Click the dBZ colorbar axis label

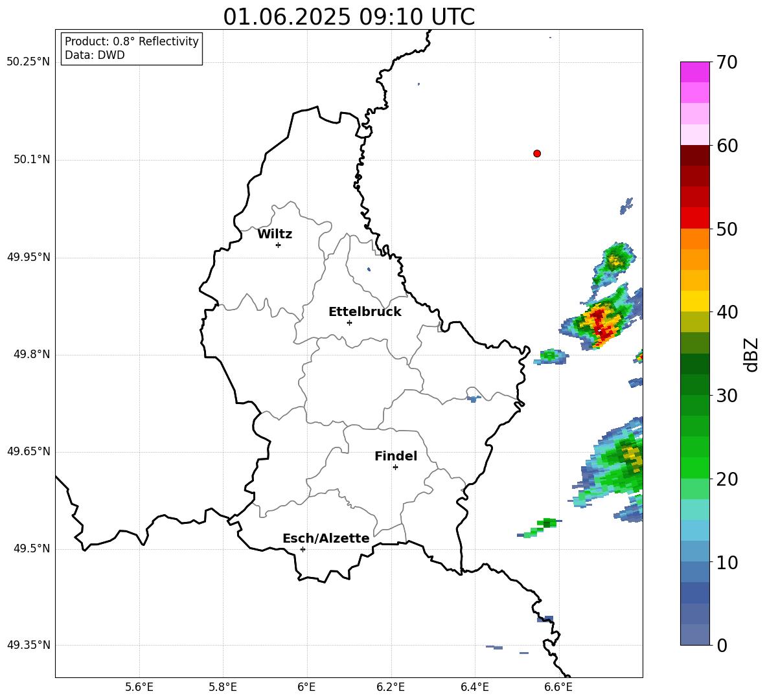(x=750, y=354)
